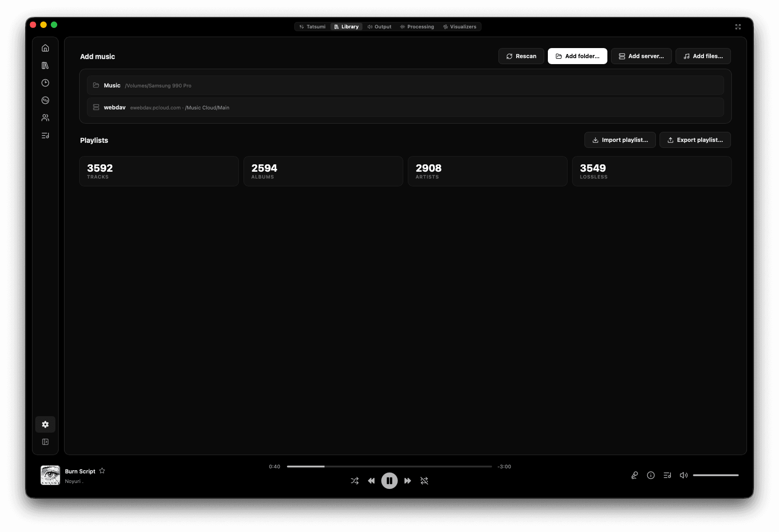The width and height of the screenshot is (779, 532).
Task: Click Import playlist button
Action: pos(620,140)
